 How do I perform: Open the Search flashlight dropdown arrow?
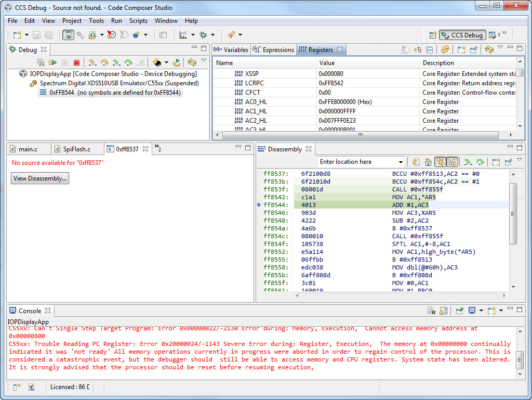tap(240, 35)
